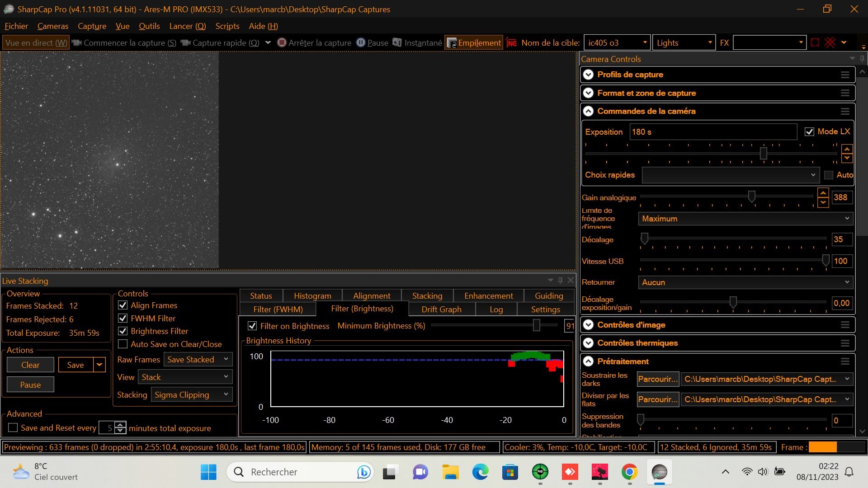Pin the Live Stacking panel
Image resolution: width=868 pixels, height=488 pixels.
point(560,280)
